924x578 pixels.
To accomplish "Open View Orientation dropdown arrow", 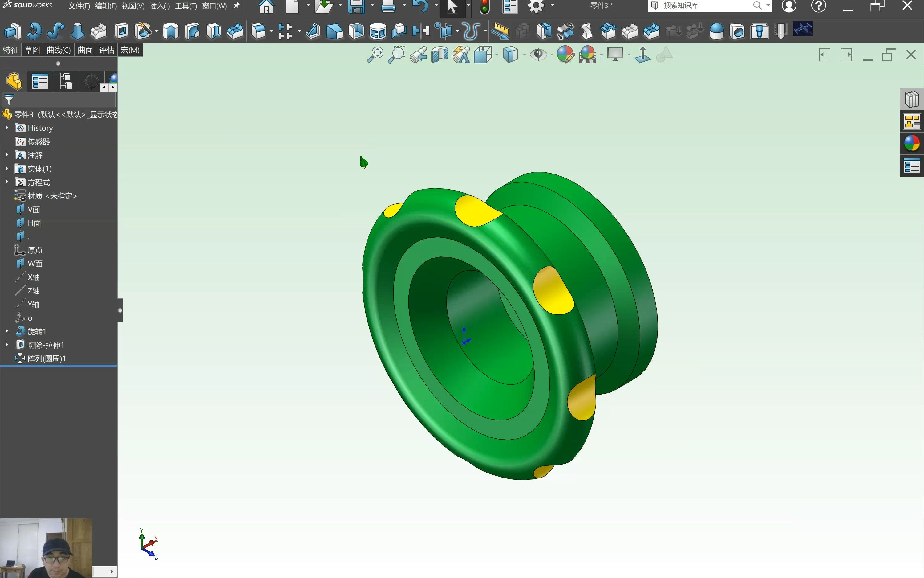I will pyautogui.click(x=496, y=55).
